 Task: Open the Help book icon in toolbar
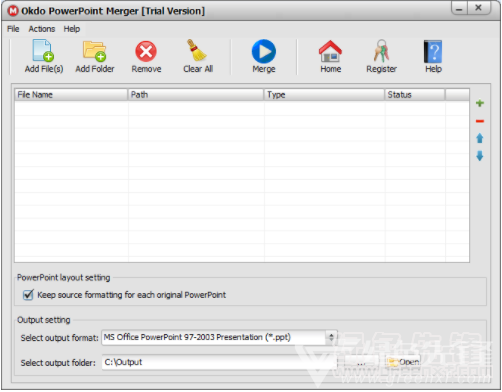433,51
